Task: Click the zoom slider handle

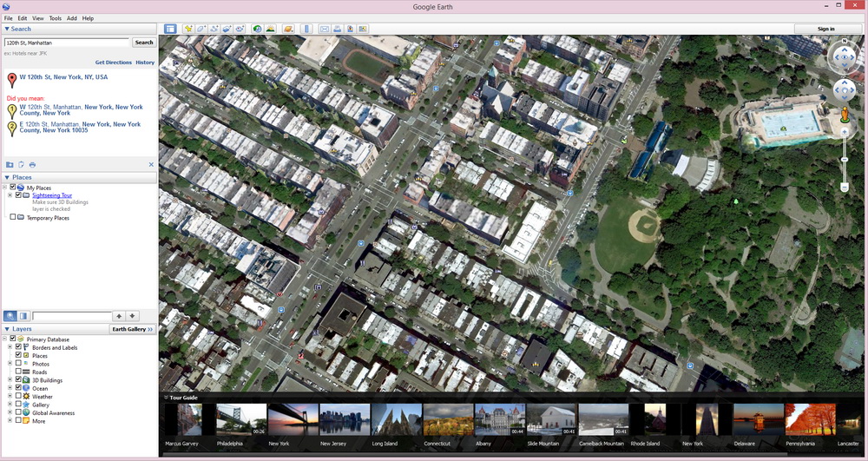Action: click(x=845, y=160)
